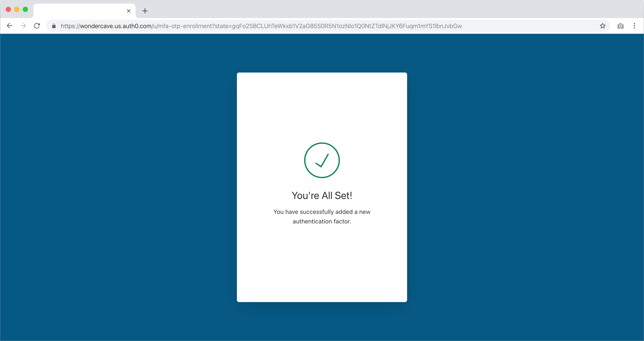Screen dimensions: 644x341
Task: Close the current browser tab
Action: pyautogui.click(x=129, y=11)
